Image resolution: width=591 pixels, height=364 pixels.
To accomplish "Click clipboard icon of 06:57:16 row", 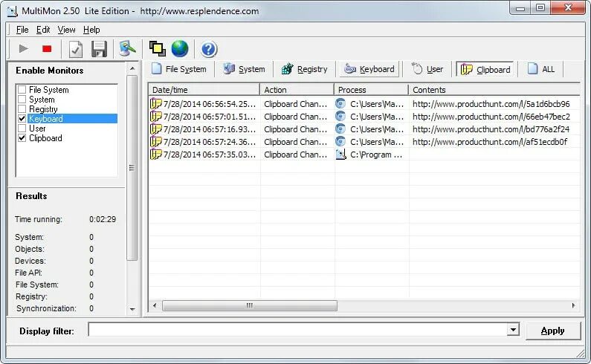I will (155, 129).
